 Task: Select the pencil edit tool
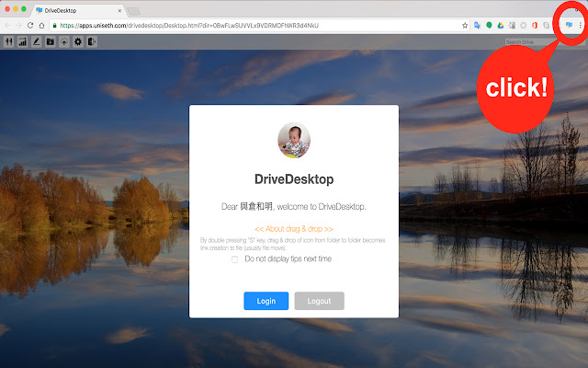click(37, 41)
